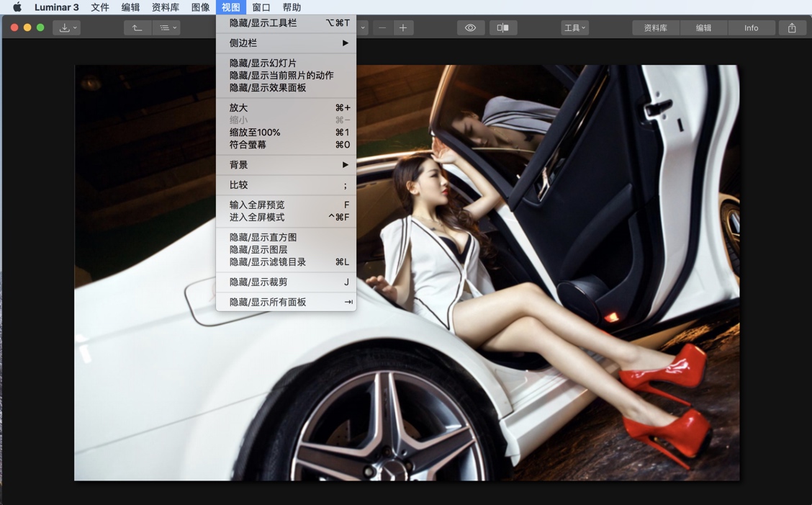This screenshot has width=812, height=505.
Task: Click the export/save icon in toolbar
Action: (65, 27)
